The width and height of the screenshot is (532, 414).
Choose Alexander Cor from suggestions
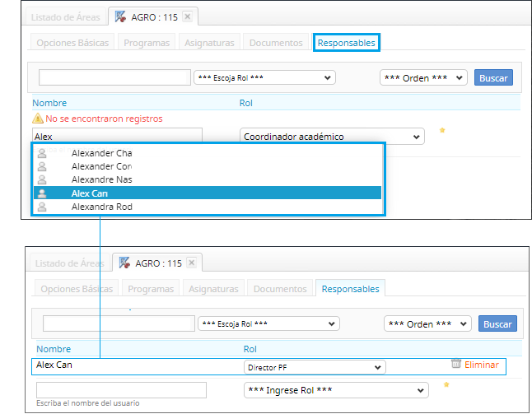pyautogui.click(x=208, y=166)
